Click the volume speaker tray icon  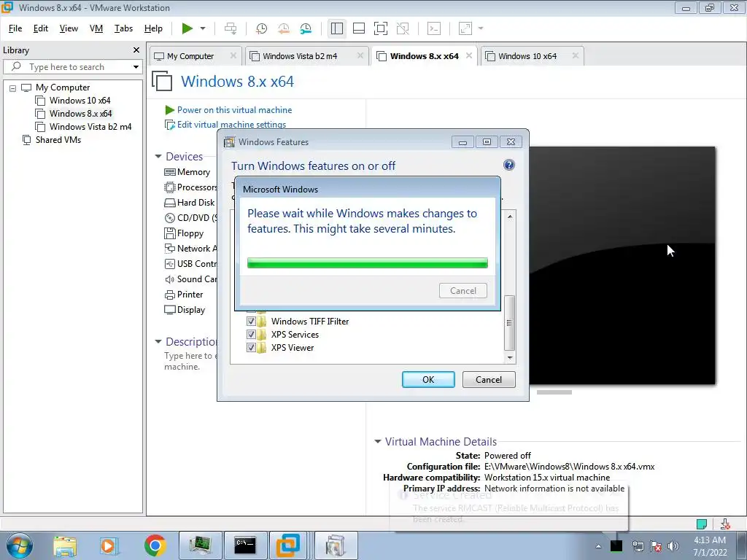pyautogui.click(x=673, y=546)
